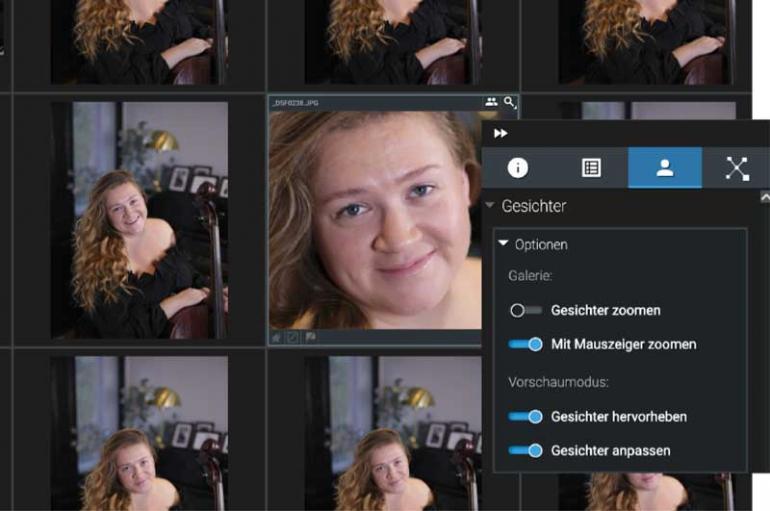Viewport: 770px width, 511px height.
Task: Open the Info tab icon
Action: (517, 168)
